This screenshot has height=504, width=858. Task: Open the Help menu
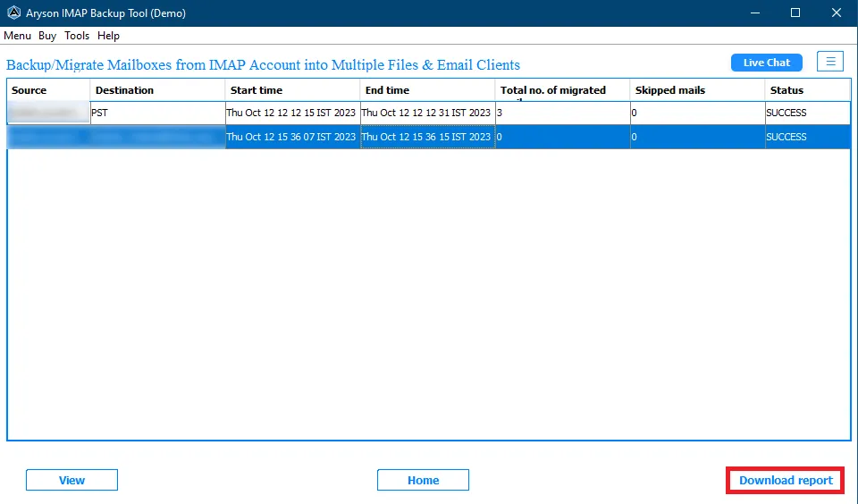click(x=108, y=36)
